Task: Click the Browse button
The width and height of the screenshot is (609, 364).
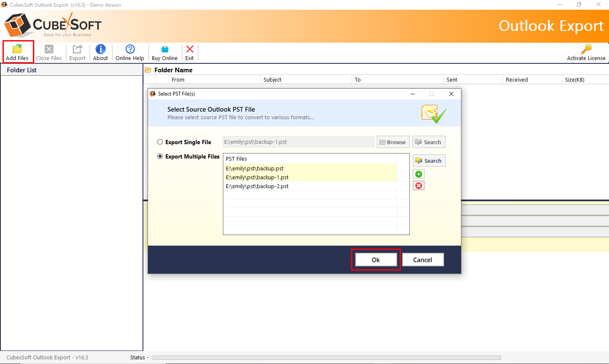Action: [393, 142]
